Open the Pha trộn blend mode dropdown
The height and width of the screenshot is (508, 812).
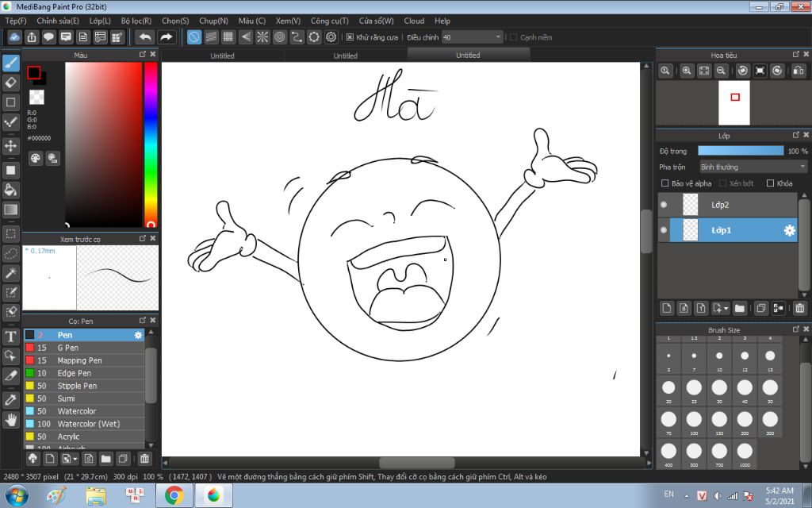(x=753, y=167)
